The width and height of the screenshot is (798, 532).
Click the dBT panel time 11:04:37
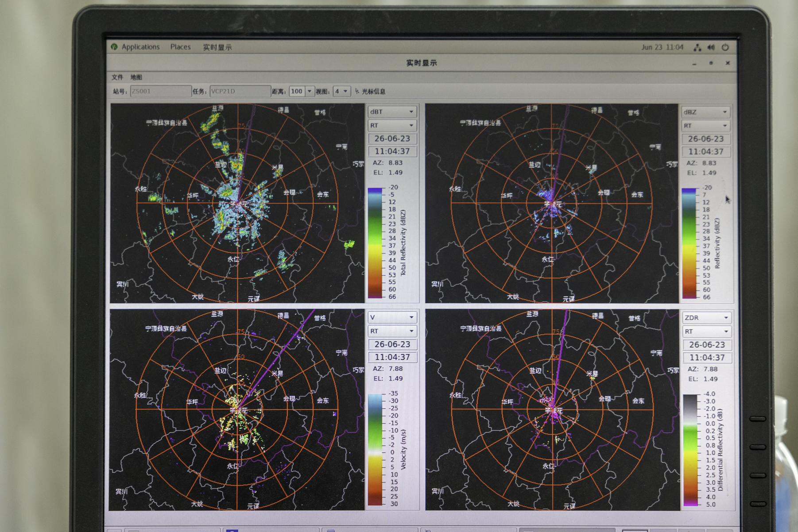392,151
